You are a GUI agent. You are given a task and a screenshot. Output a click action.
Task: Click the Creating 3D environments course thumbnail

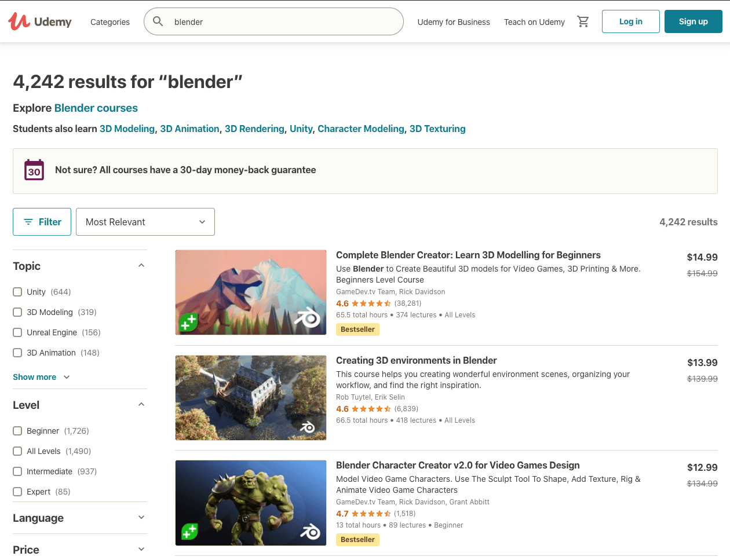click(x=250, y=397)
